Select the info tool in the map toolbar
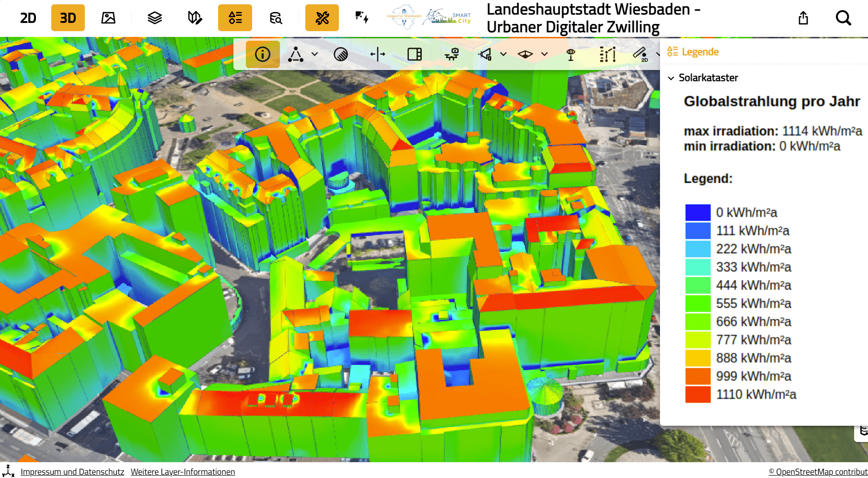Image resolution: width=868 pixels, height=478 pixels. point(263,54)
